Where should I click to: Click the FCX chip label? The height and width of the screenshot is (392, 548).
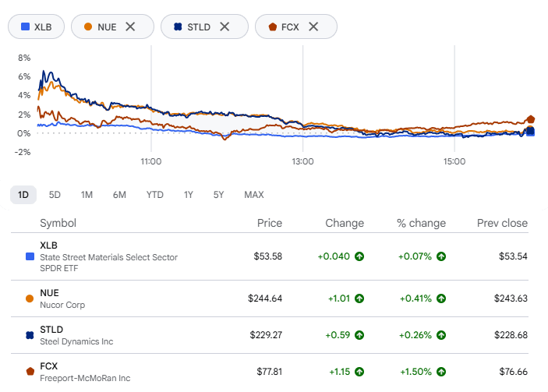click(290, 27)
